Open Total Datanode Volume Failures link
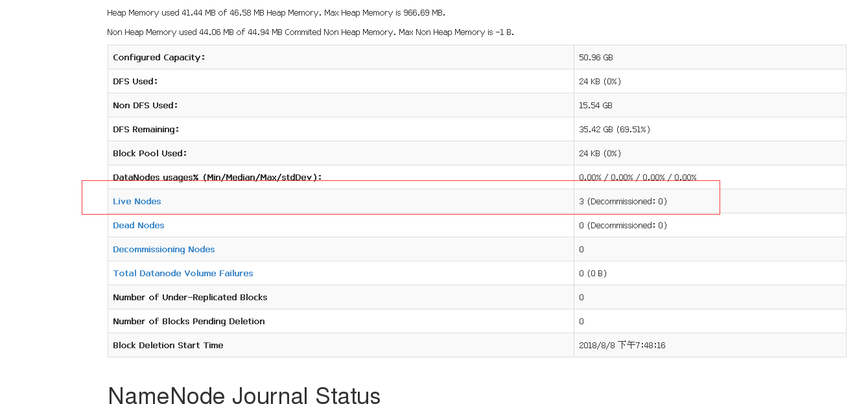The width and height of the screenshot is (868, 404). pos(183,274)
